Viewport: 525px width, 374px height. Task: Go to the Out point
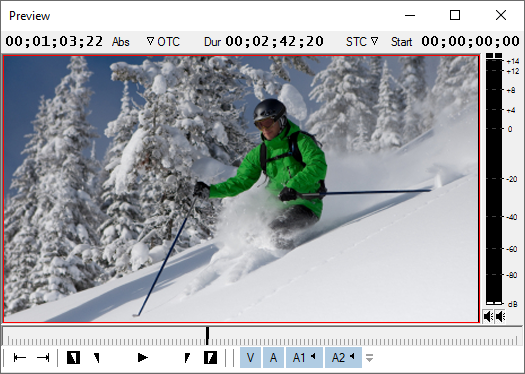click(x=43, y=358)
